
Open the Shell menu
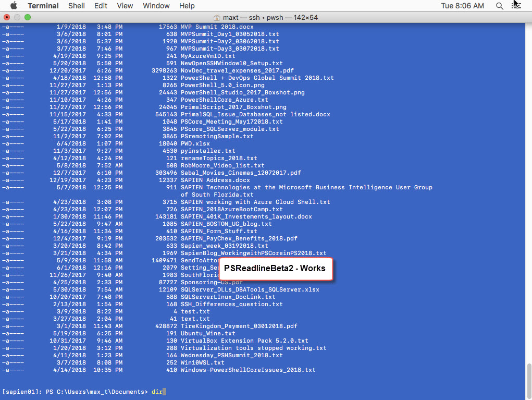pyautogui.click(x=77, y=6)
